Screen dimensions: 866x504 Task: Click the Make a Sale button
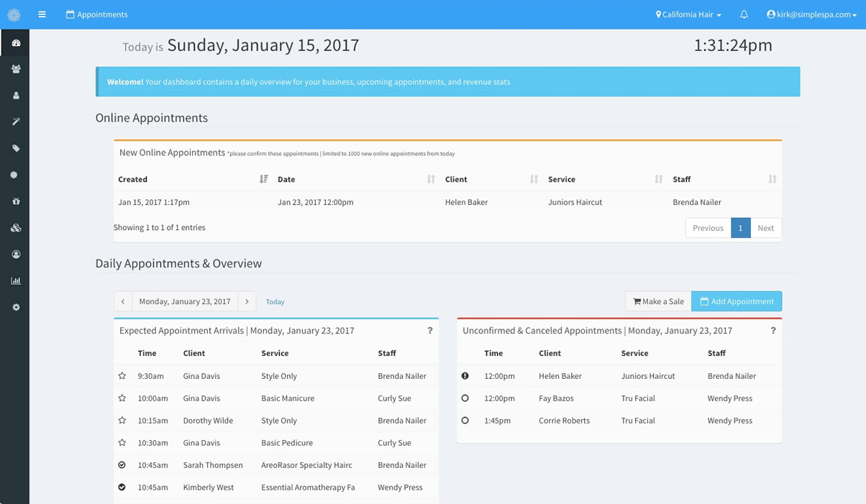(x=658, y=301)
